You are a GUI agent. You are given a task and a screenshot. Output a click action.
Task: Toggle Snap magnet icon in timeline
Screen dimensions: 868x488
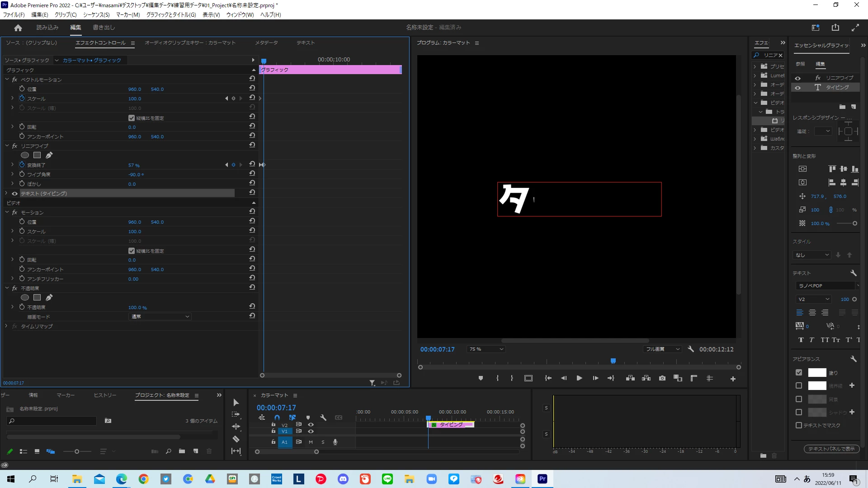tap(277, 418)
